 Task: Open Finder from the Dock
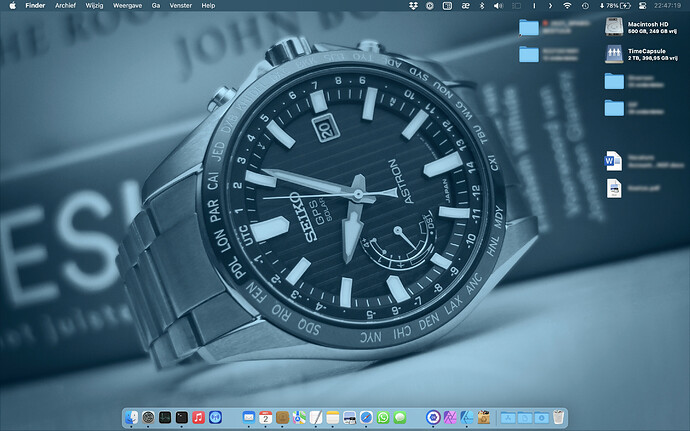132,417
